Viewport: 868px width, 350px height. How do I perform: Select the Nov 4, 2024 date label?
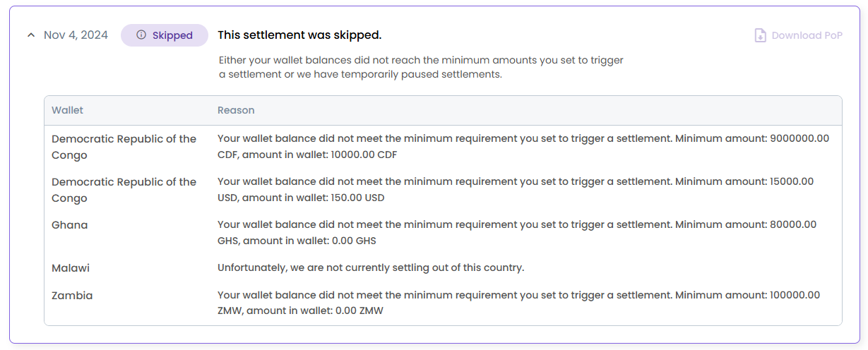pos(76,35)
